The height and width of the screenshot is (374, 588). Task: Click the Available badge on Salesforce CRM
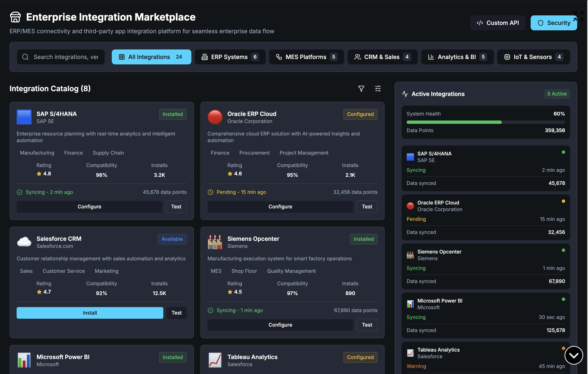[x=172, y=239]
